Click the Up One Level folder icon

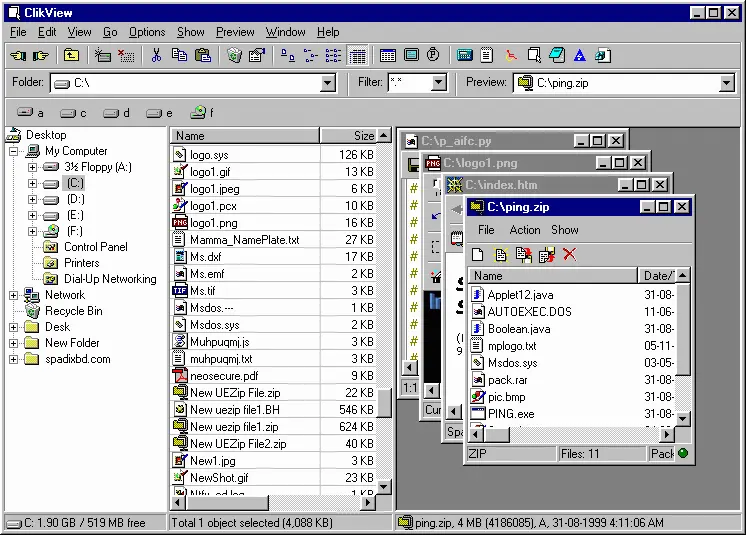point(71,56)
